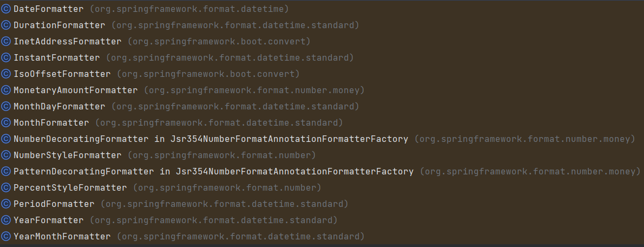Viewport: 644px width, 247px height.
Task: Click the YearMonthFormatter class name
Action: point(62,237)
